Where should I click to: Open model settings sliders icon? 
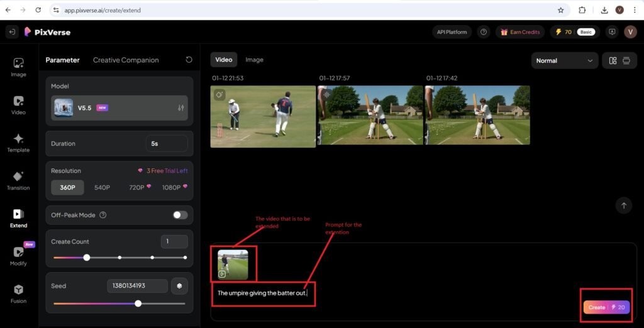point(180,108)
